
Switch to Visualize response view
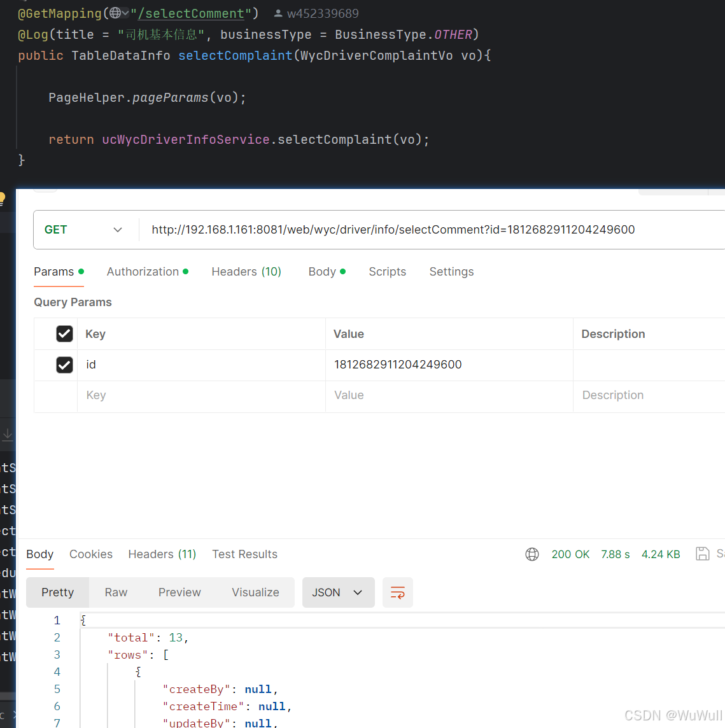(255, 592)
